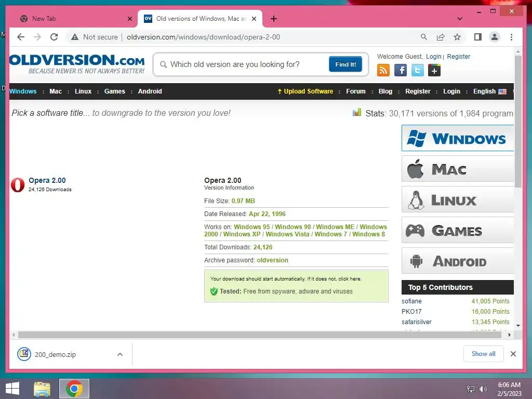Viewport: 532px width, 399px height.
Task: Open Blog in nav bar
Action: (x=385, y=91)
